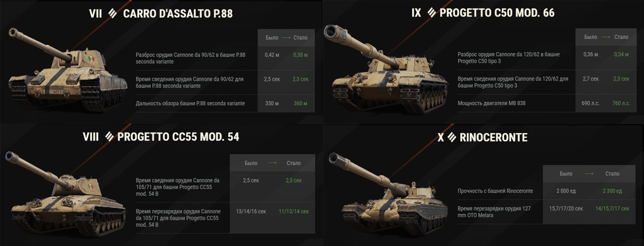
Task: Click the green arrow in the CC55 table header
Action: [x=272, y=163]
